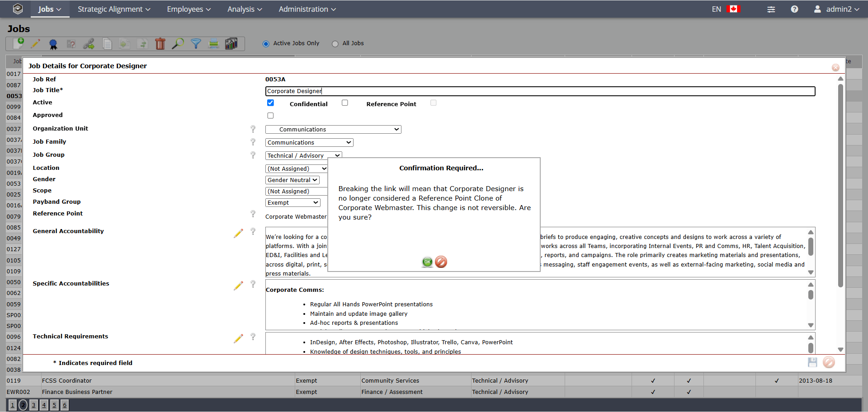The height and width of the screenshot is (412, 868).
Task: Switch language using the EN link
Action: 717,9
